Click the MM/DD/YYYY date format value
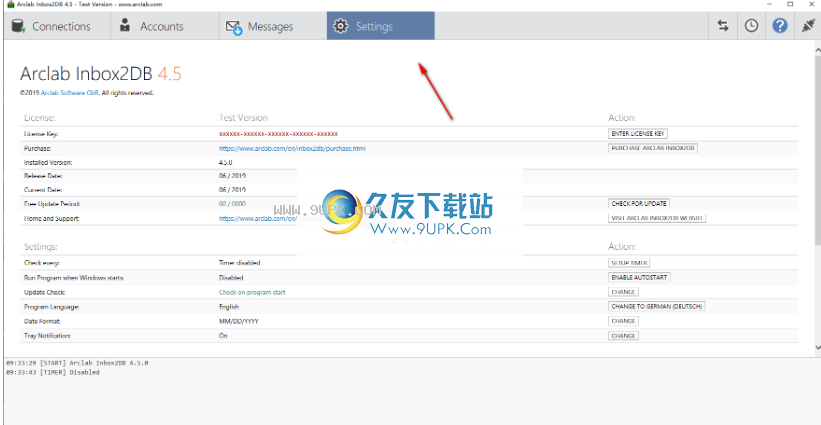The image size is (821, 425). pos(239,321)
